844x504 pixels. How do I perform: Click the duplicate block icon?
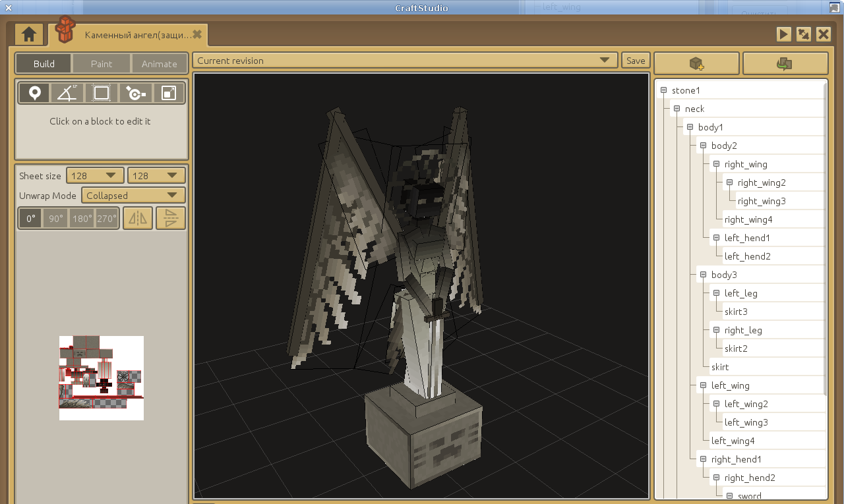point(785,64)
